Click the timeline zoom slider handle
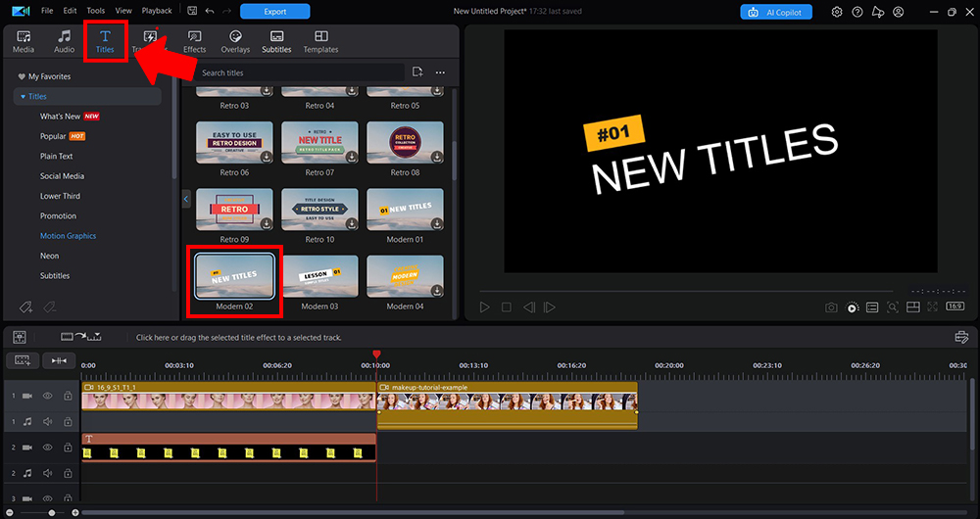Viewport: 980px width, 519px height. point(51,512)
